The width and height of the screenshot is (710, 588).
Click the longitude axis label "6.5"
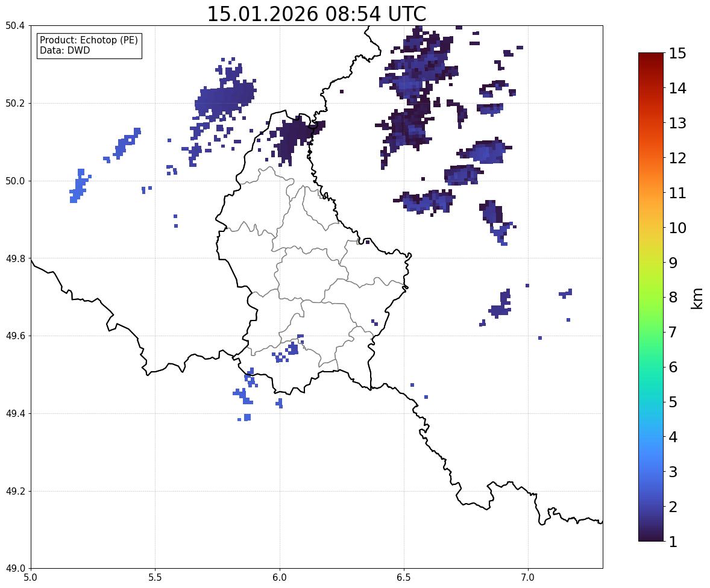(404, 578)
